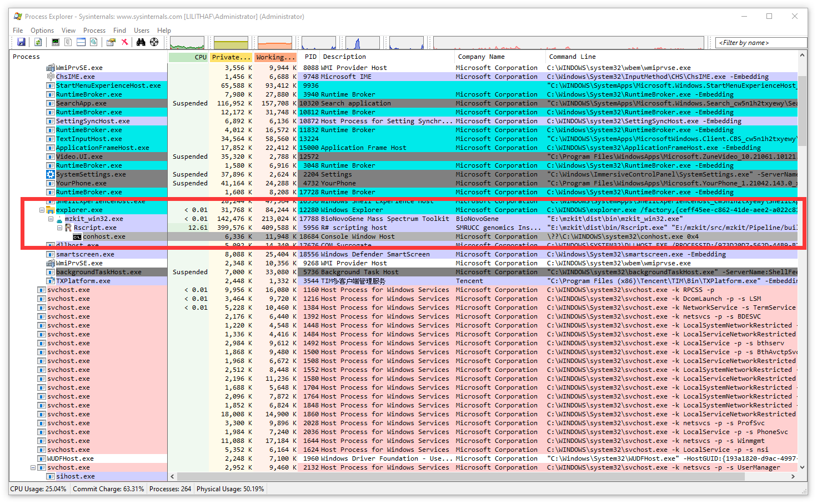Open the Options menu
The width and height of the screenshot is (817, 504).
click(x=42, y=31)
